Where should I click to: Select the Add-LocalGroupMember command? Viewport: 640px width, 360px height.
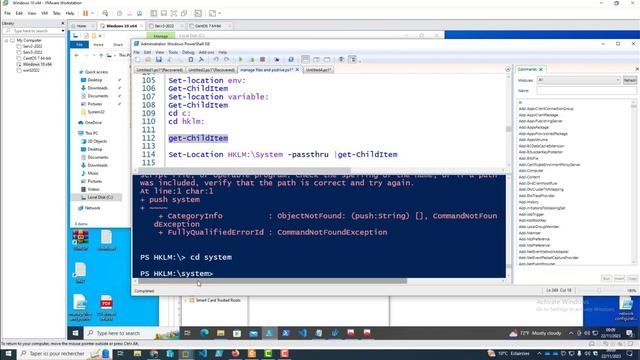click(x=539, y=227)
